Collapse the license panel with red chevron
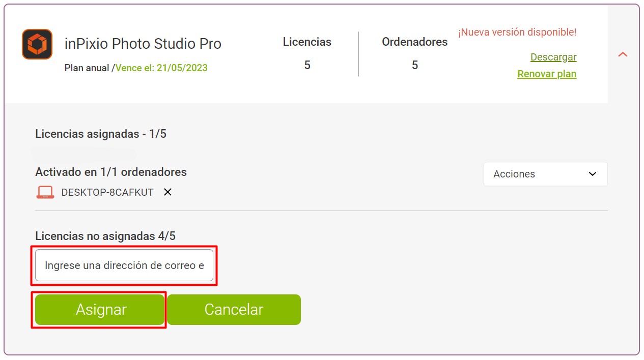644x360 pixels. tap(623, 54)
